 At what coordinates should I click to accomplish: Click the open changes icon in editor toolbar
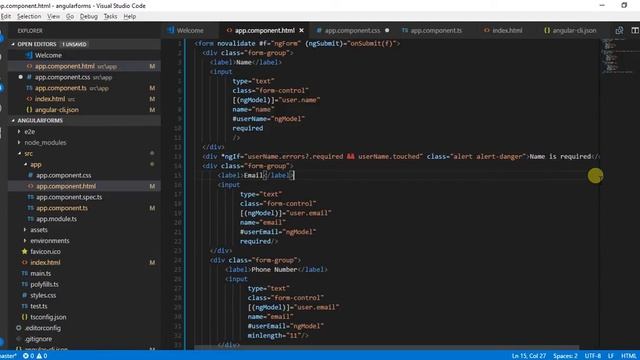[619, 31]
